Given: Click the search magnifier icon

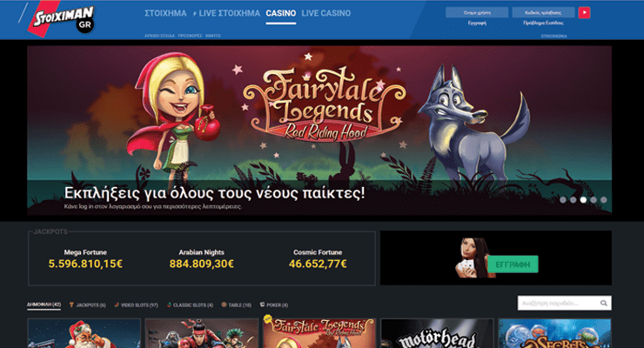Looking at the screenshot, I should (x=603, y=304).
